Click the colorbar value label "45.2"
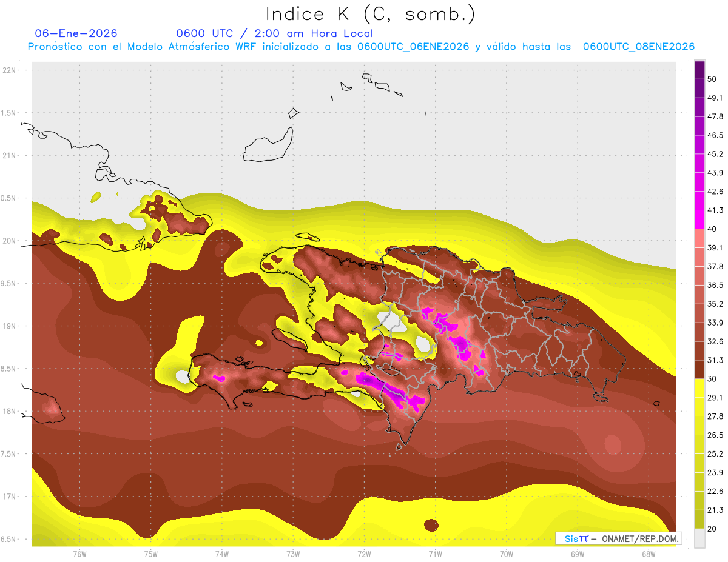728x562 pixels. [715, 154]
